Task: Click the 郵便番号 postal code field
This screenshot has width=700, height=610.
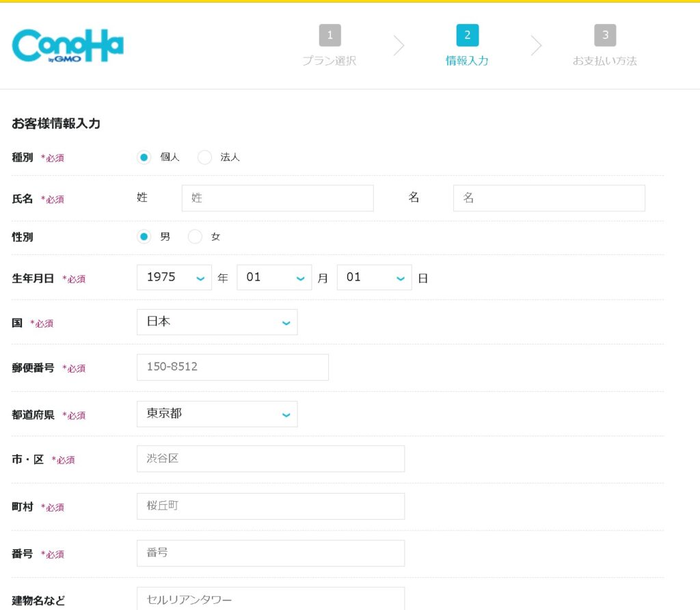Action: tap(232, 367)
